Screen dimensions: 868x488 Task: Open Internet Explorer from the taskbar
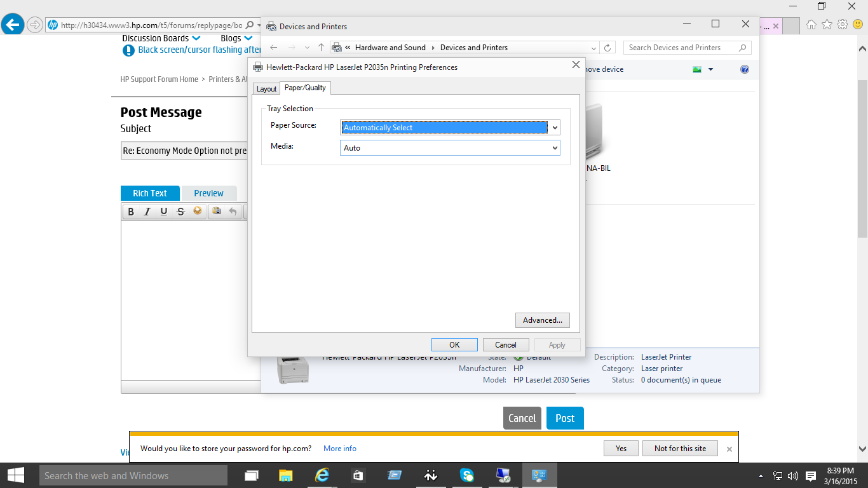click(323, 475)
